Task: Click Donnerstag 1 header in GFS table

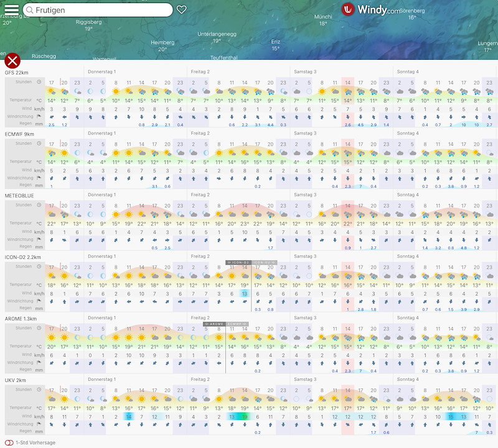Action: 101,72
